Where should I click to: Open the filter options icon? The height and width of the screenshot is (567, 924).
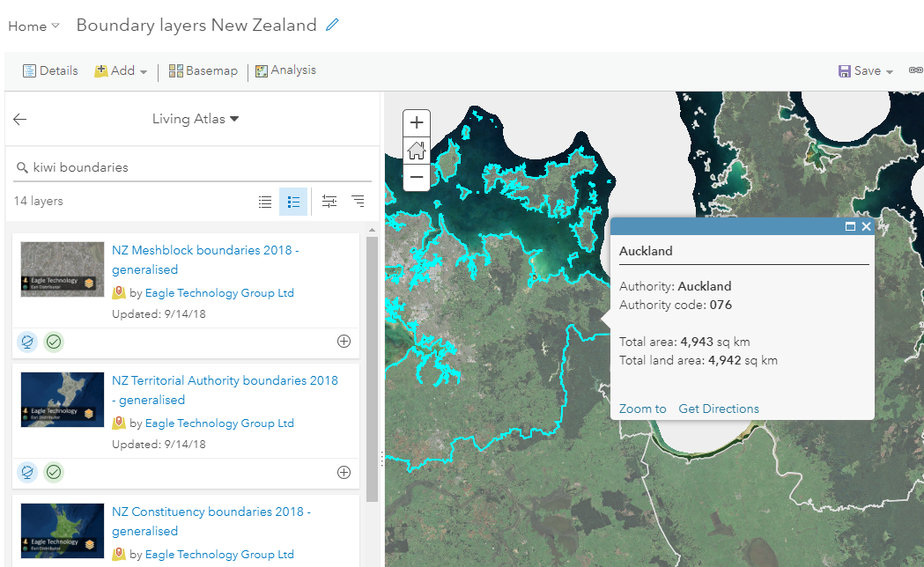(329, 202)
